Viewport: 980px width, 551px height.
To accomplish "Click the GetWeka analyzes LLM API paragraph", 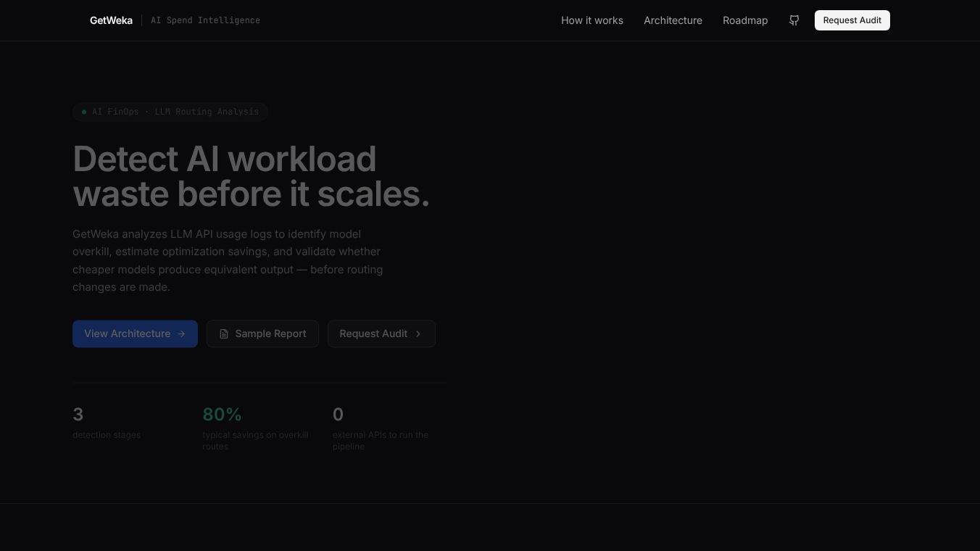I will 228,260.
